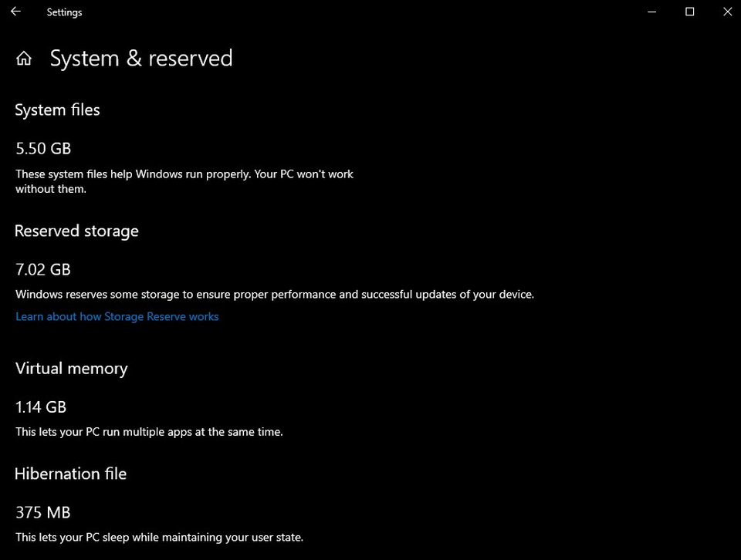
Task: Click the home icon next to System & reserved
Action: point(23,57)
